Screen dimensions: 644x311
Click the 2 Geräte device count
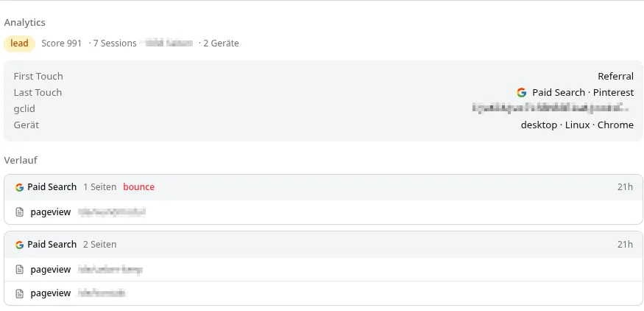click(222, 43)
